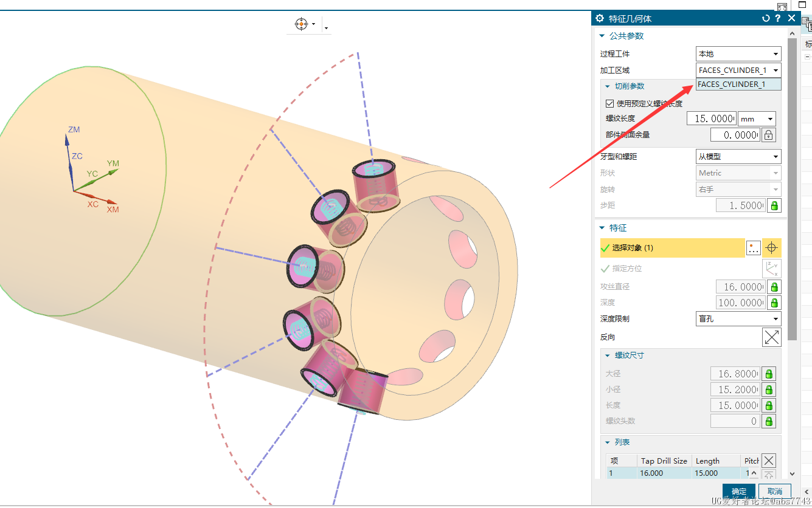Viewport: 812px width, 508px height.
Task: Click the reset dialog arrow icon
Action: [766, 18]
